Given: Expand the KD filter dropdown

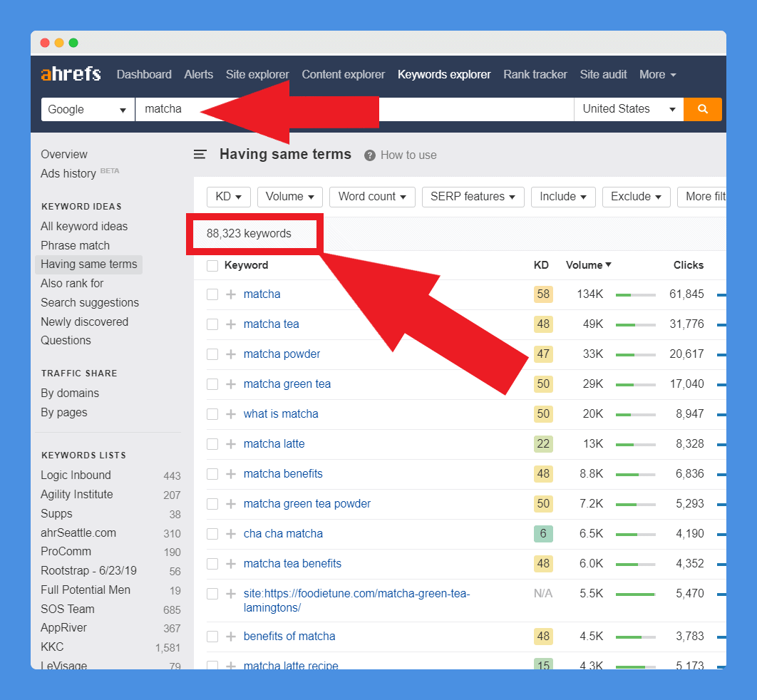Looking at the screenshot, I should pos(228,197).
